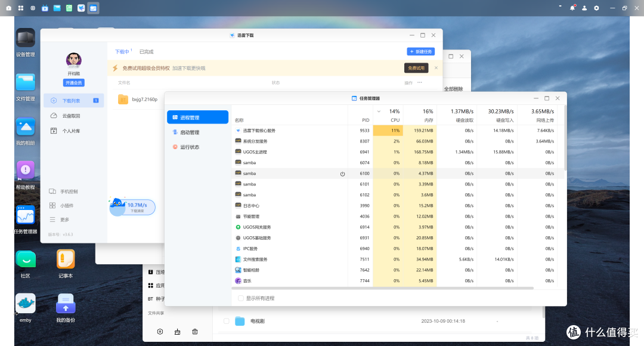This screenshot has width=644, height=346.
Task: Switch to the 迅雷 bird icon in top bar
Action: pos(81,8)
